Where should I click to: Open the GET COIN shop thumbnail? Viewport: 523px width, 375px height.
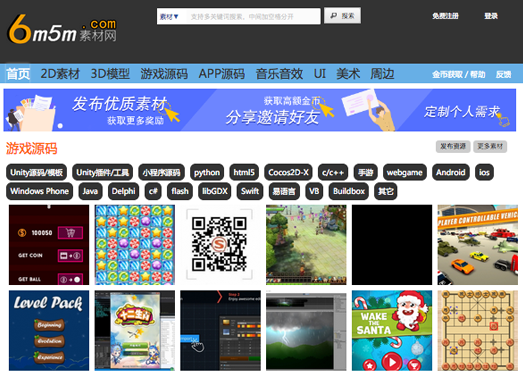coord(49,245)
